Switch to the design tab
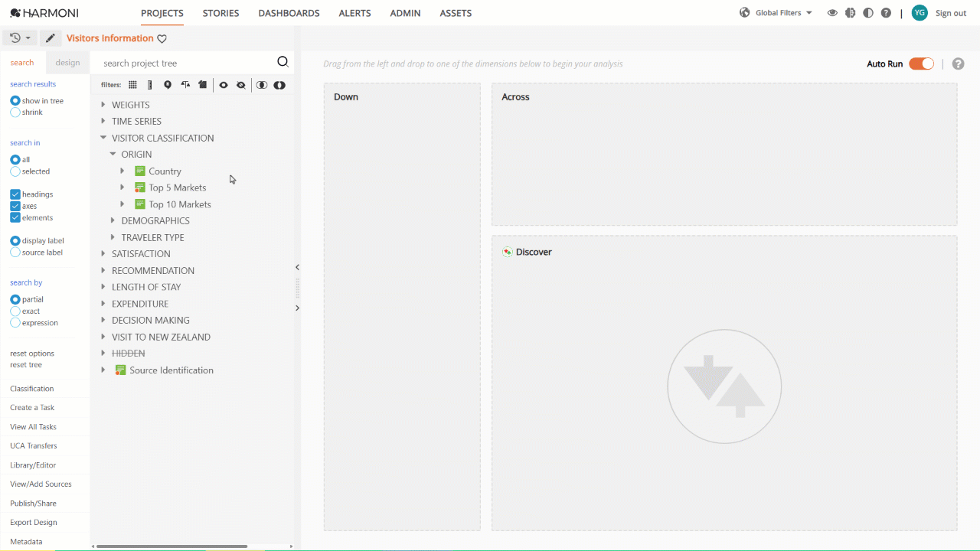This screenshot has width=980, height=551. (x=67, y=63)
